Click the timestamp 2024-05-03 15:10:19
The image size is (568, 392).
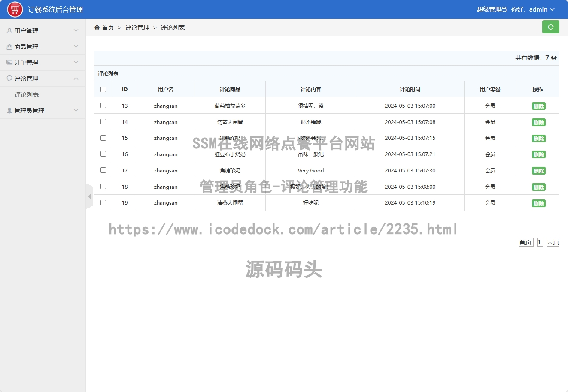(x=410, y=203)
